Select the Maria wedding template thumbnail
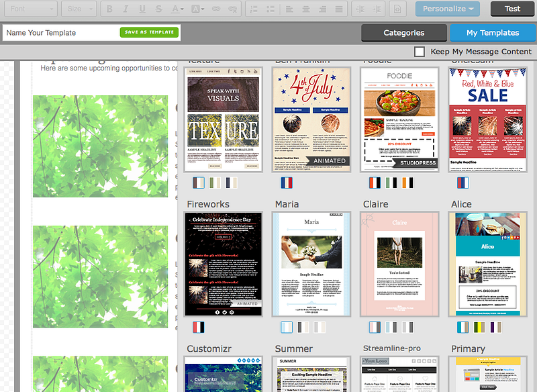This screenshot has width=537, height=392. point(311,264)
